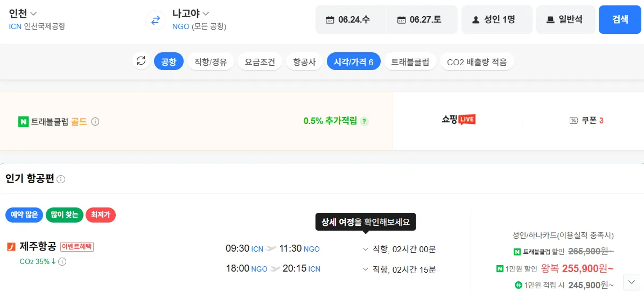Select the 항공사 filter tab
The height and width of the screenshot is (298, 644).
coord(304,62)
